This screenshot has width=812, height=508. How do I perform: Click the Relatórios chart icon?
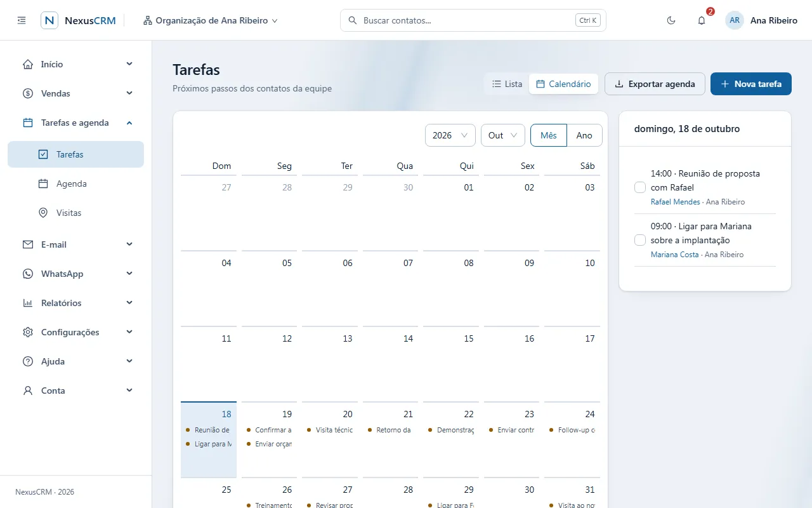[x=28, y=303]
